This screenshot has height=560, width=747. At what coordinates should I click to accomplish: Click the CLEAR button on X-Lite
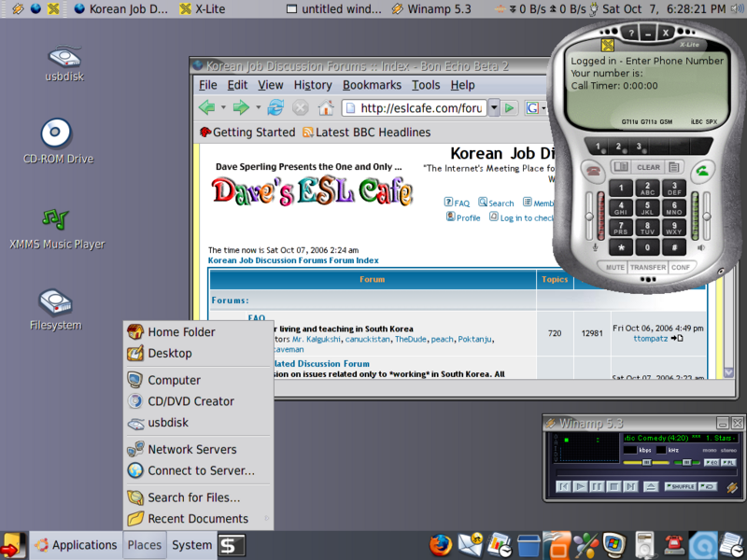pyautogui.click(x=648, y=167)
